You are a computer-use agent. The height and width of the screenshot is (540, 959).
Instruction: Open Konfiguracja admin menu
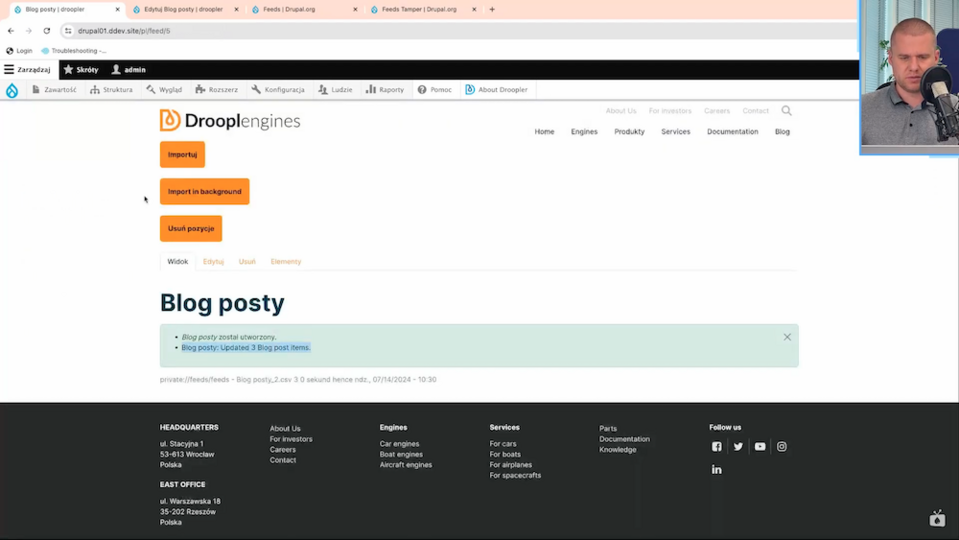pos(278,89)
